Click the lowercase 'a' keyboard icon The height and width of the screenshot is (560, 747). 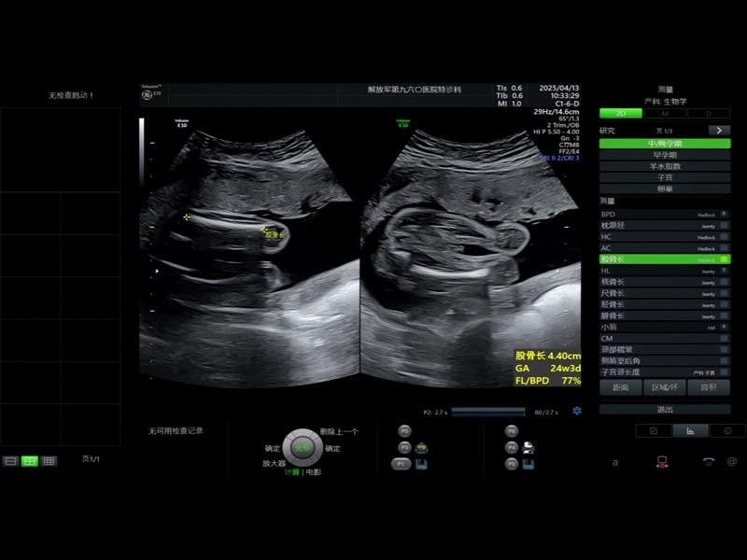point(615,462)
